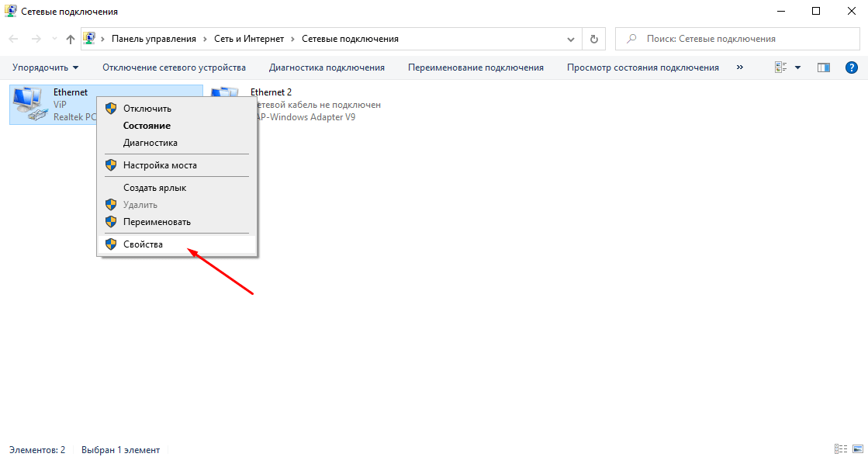
Task: Click the Сеть и Интернет breadcrumb
Action: click(x=250, y=39)
